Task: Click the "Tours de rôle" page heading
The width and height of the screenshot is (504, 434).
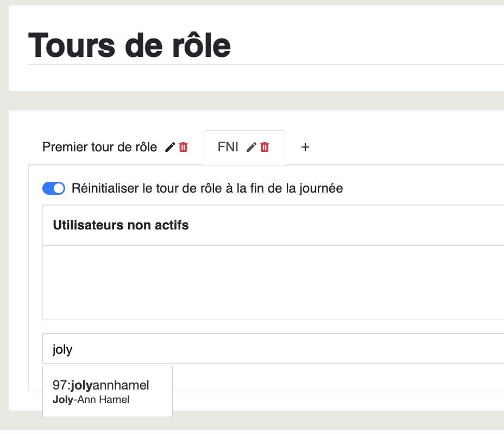Action: click(x=129, y=45)
